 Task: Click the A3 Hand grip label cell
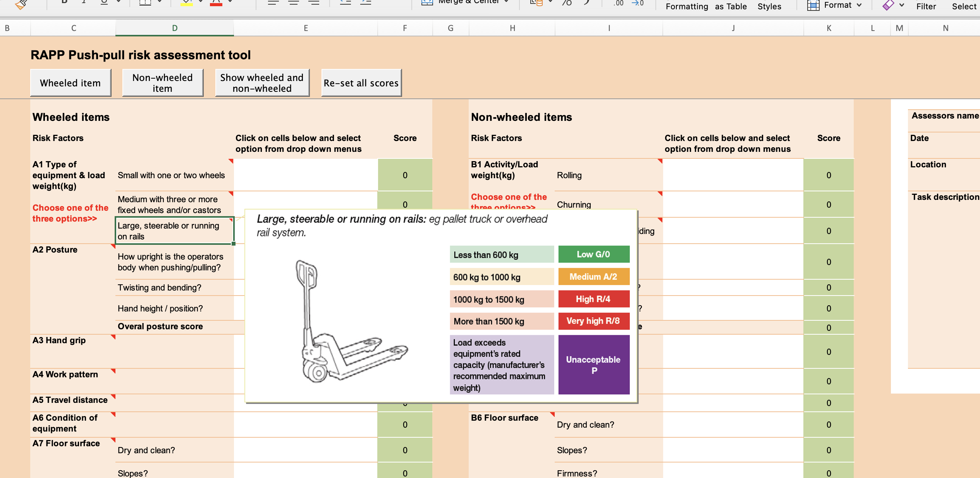(x=73, y=351)
